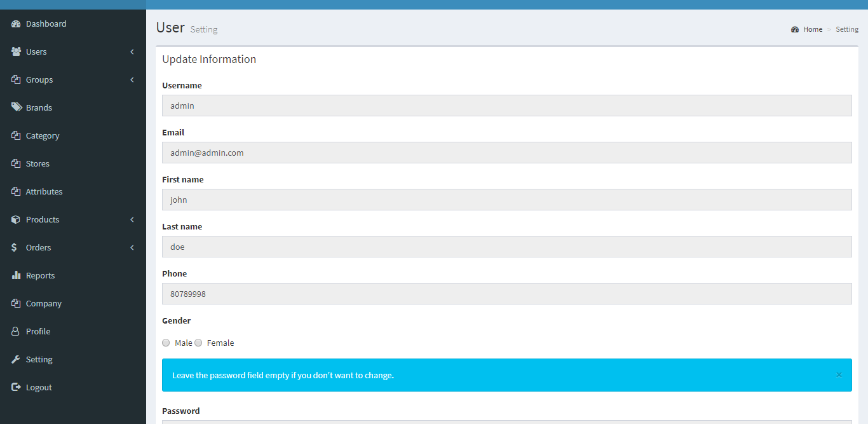This screenshot has height=424, width=868.
Task: Click the Password field label
Action: [x=181, y=411]
